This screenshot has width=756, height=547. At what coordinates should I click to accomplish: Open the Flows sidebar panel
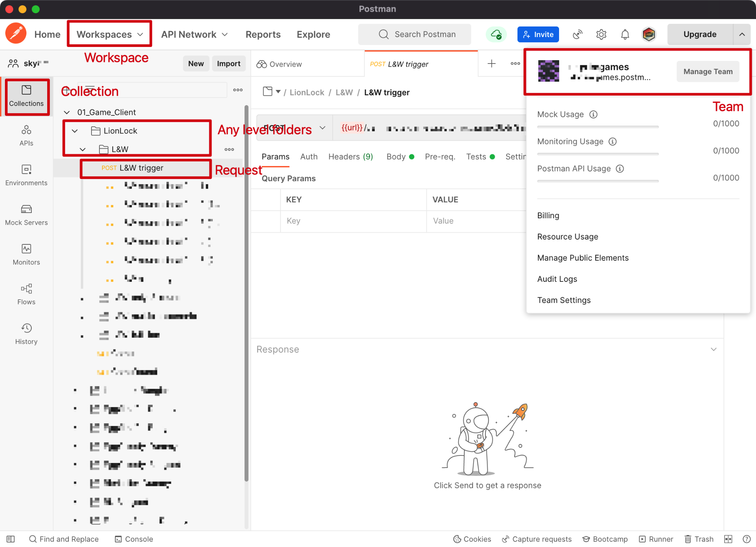pyautogui.click(x=26, y=295)
